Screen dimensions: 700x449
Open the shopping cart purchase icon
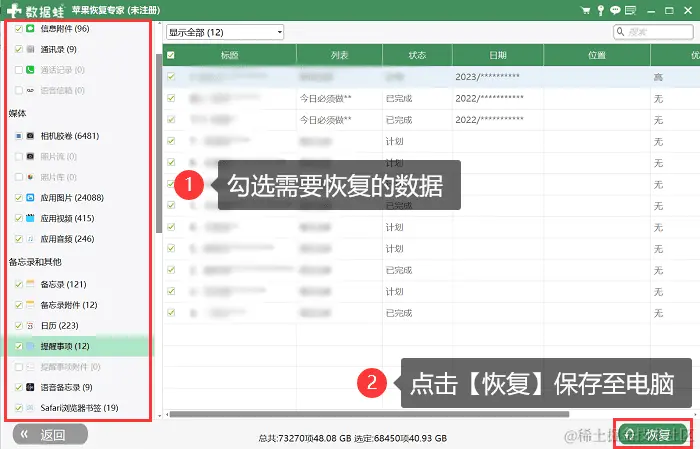click(585, 10)
